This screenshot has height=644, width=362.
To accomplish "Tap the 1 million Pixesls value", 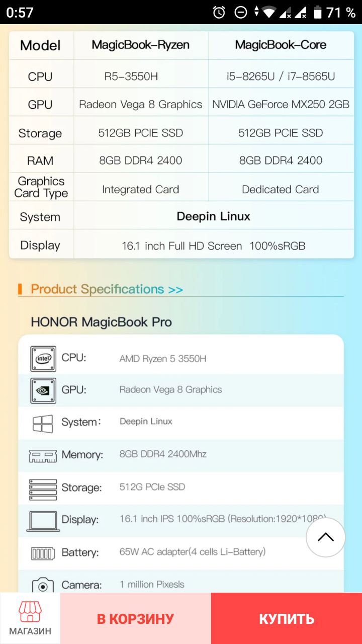I will (152, 585).
